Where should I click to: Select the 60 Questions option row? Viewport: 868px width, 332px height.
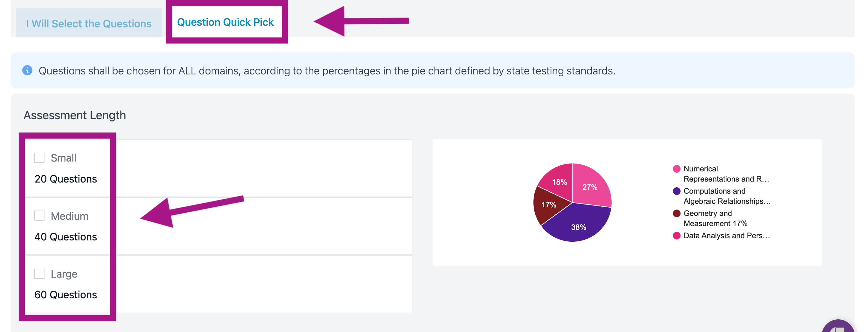pyautogui.click(x=218, y=284)
